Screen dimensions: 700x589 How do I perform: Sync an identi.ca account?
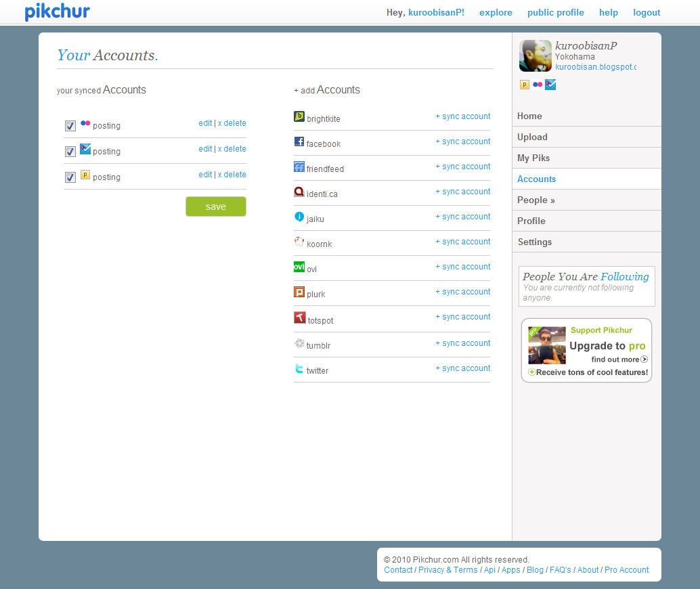coord(463,191)
